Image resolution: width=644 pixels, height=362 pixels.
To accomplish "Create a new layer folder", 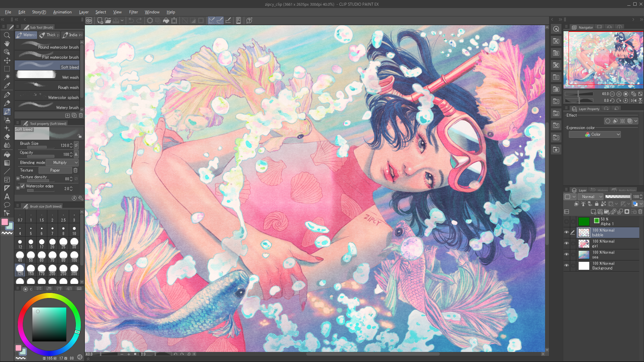I will (607, 212).
